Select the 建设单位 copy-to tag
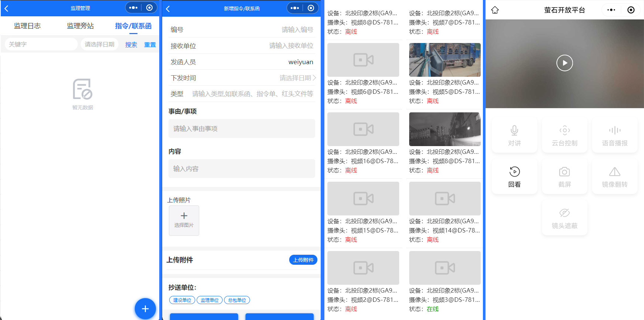The height and width of the screenshot is (320, 644). coord(182,300)
